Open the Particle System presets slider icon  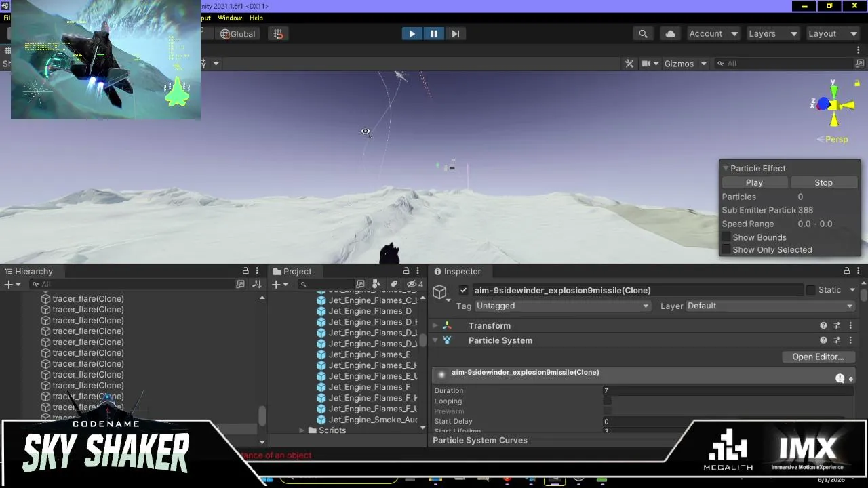[837, 340]
